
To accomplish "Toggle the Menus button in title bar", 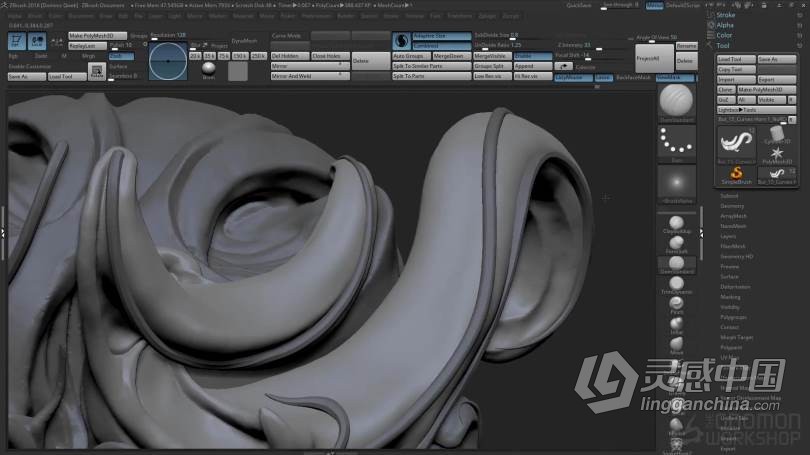I will coord(655,5).
